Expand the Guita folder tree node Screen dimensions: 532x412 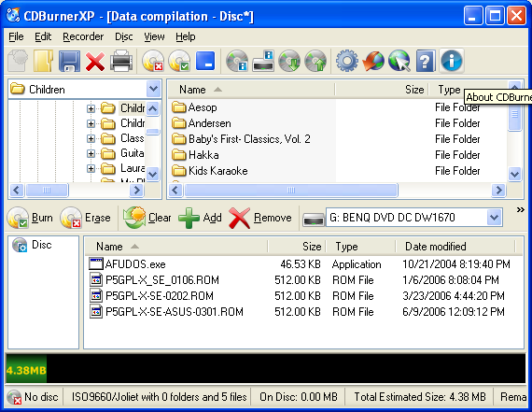91,153
